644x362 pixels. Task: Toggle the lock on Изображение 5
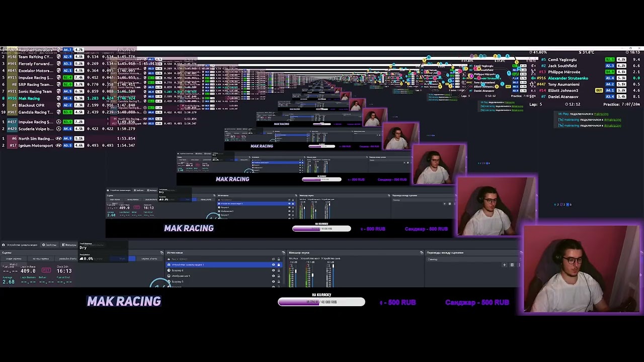pyautogui.click(x=279, y=276)
